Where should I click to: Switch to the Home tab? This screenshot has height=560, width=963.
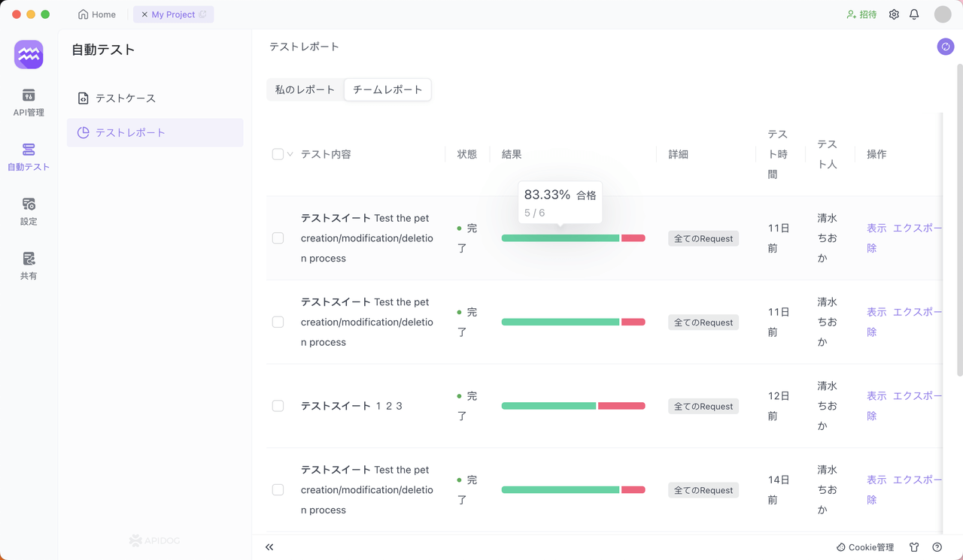coord(97,14)
